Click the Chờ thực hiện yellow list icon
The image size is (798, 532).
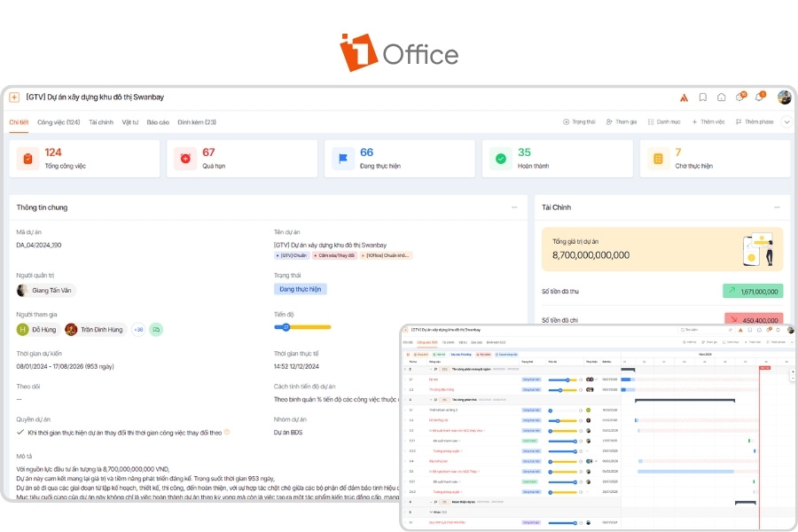(658, 159)
